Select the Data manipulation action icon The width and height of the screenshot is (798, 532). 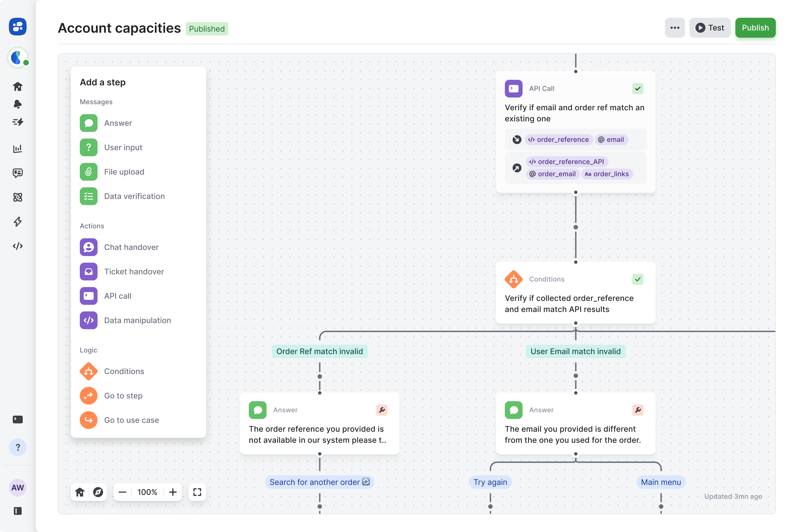pyautogui.click(x=88, y=320)
